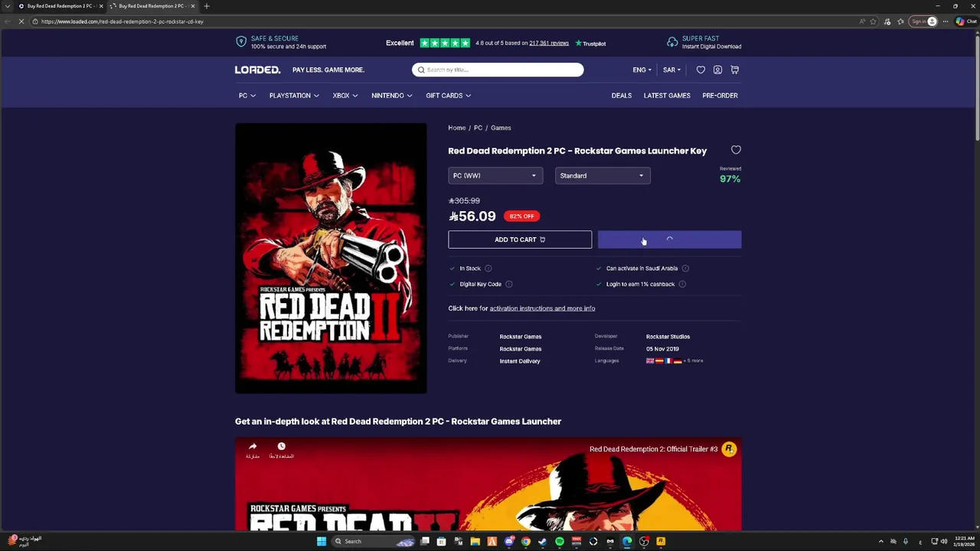Open Windows Start menu
Viewport: 980px width, 551px height.
[x=322, y=541]
